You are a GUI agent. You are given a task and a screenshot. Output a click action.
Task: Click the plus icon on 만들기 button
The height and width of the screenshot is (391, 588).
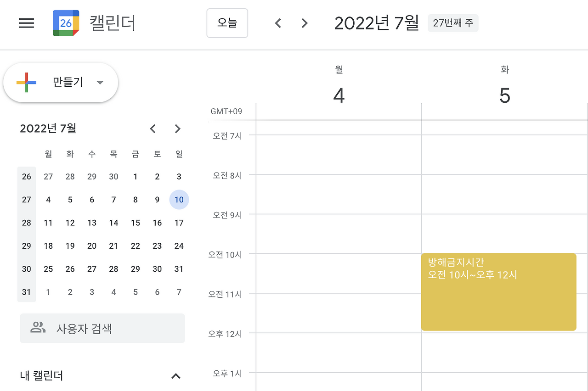click(x=25, y=82)
